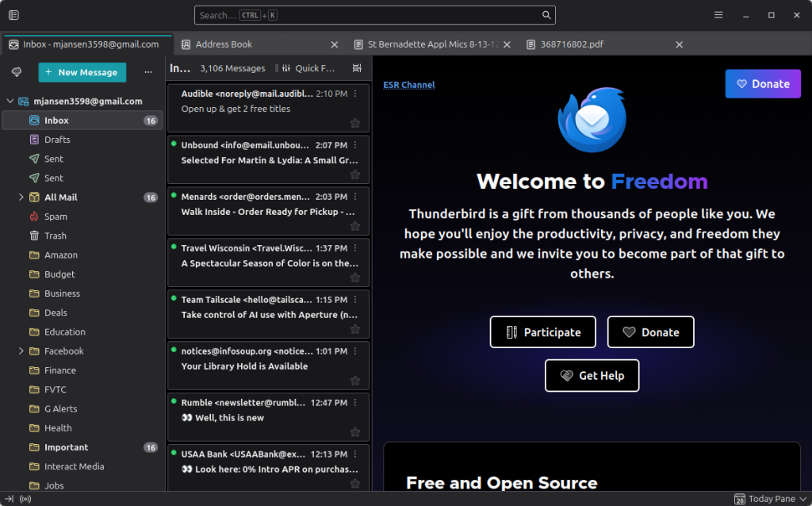Open the Trash folder
812x506 pixels.
pos(82,236)
